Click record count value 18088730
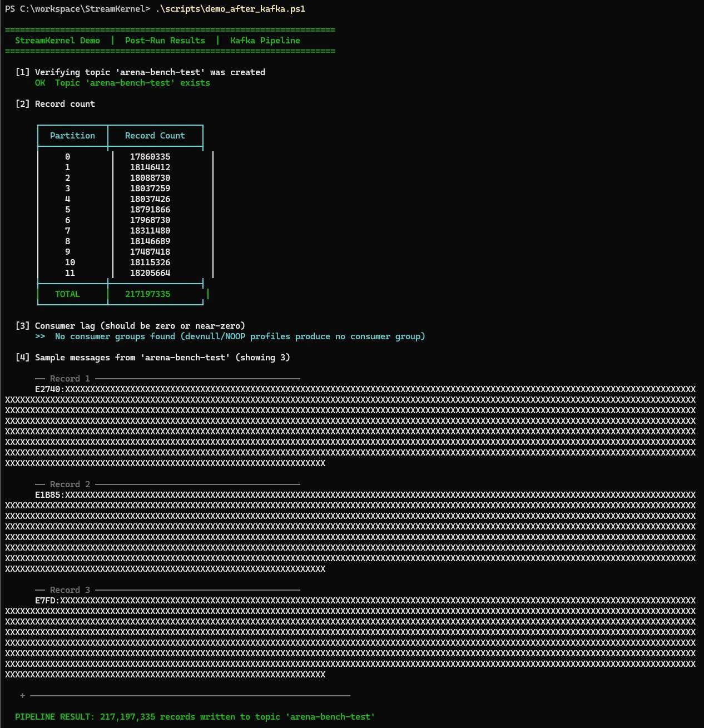Screen dimensions: 704x728 (150, 178)
